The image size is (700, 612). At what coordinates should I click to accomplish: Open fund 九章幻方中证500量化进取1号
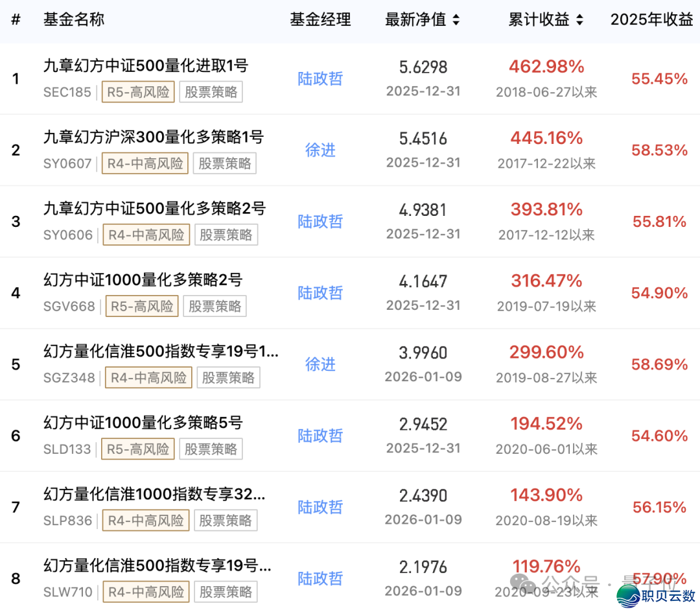(146, 65)
